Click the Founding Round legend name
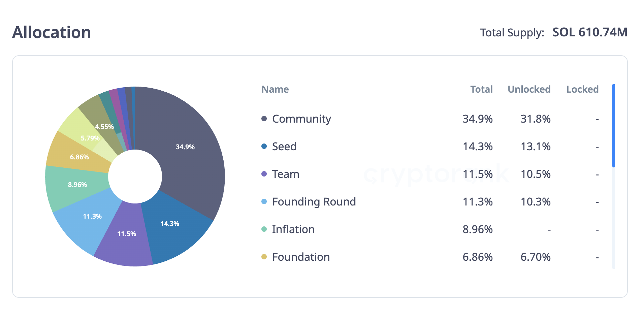 tap(314, 201)
